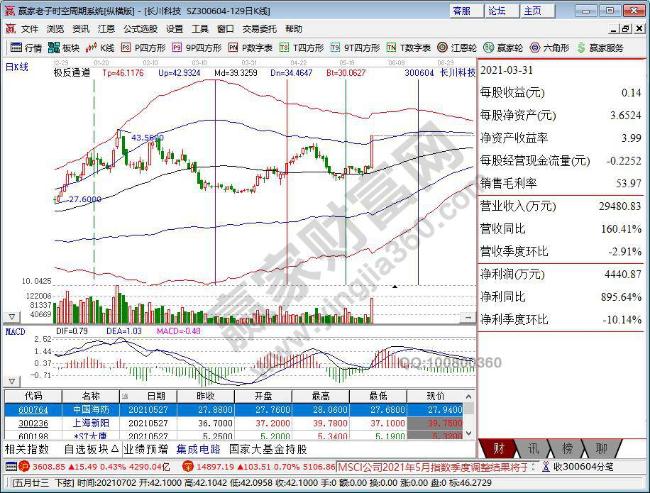The height and width of the screenshot is (493, 650).
Task: Open the 设置 menu
Action: tap(174, 29)
